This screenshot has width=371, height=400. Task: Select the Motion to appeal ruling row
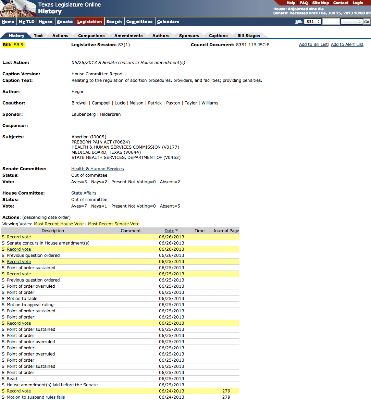[120, 305]
